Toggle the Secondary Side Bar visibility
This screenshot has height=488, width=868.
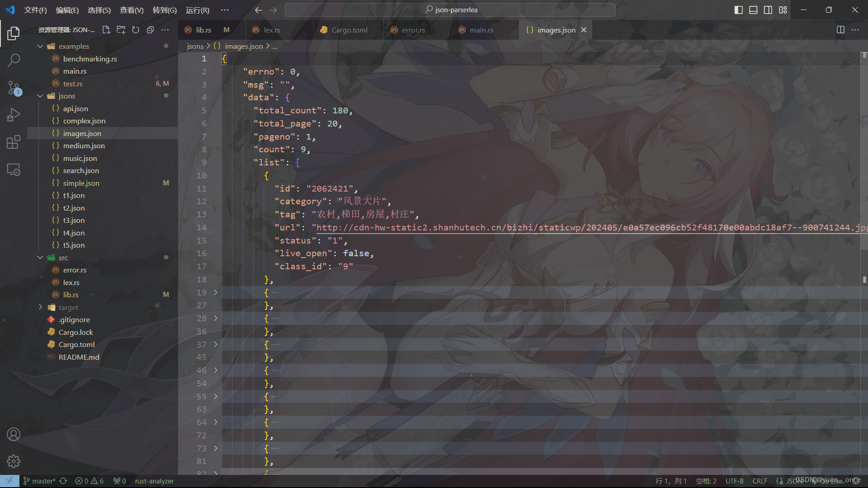(x=768, y=10)
